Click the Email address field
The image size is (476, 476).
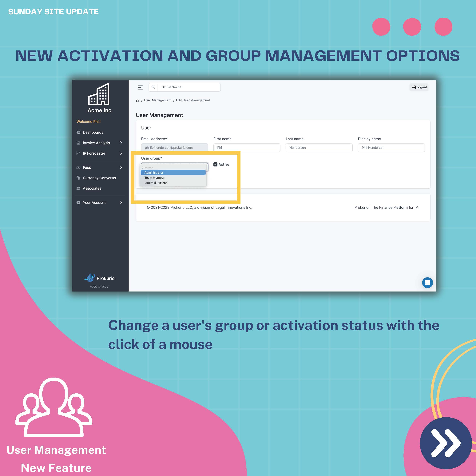point(174,148)
